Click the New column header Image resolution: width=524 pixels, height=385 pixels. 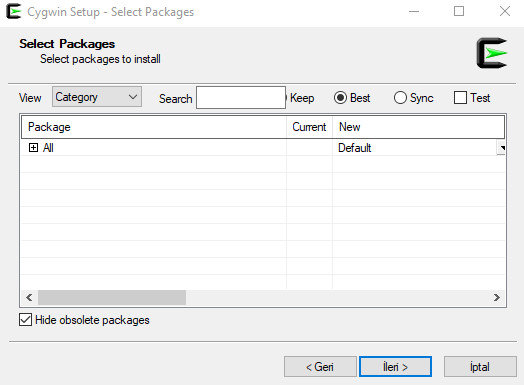(418, 127)
